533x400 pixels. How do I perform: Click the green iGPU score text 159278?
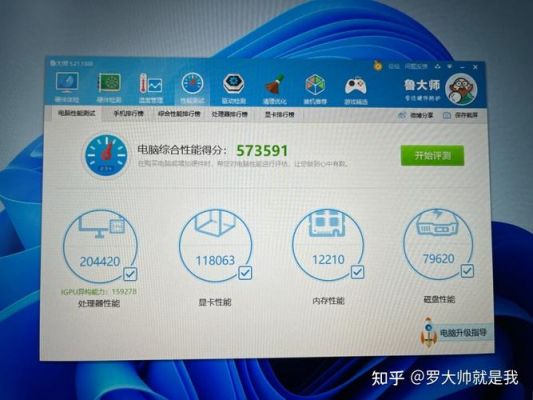point(124,292)
